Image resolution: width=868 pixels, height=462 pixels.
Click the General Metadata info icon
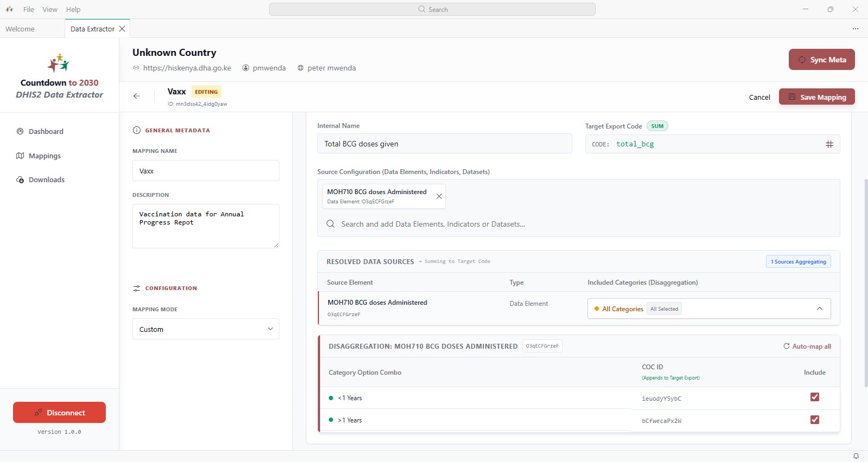137,130
